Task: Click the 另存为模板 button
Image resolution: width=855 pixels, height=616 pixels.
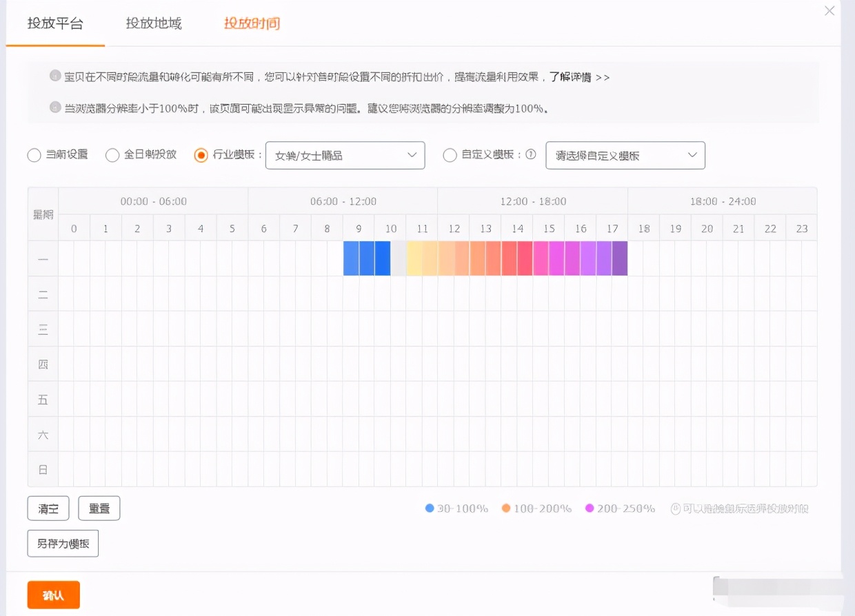Action: pos(63,543)
